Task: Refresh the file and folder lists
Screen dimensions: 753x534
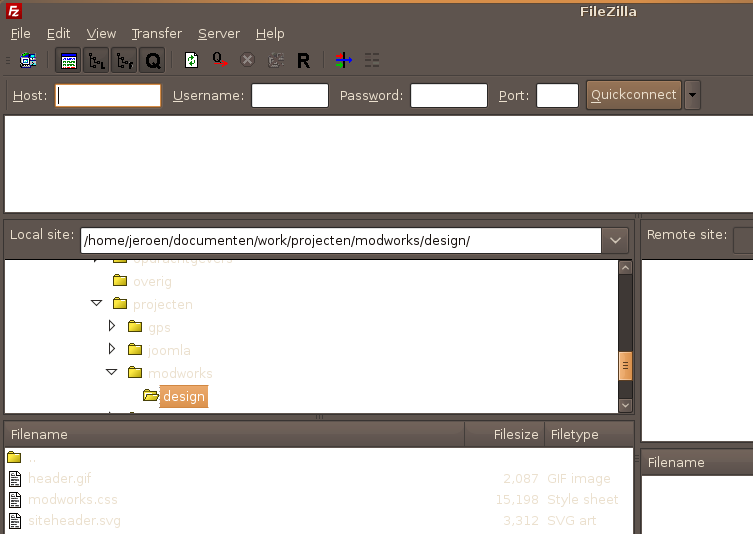Action: (x=192, y=61)
